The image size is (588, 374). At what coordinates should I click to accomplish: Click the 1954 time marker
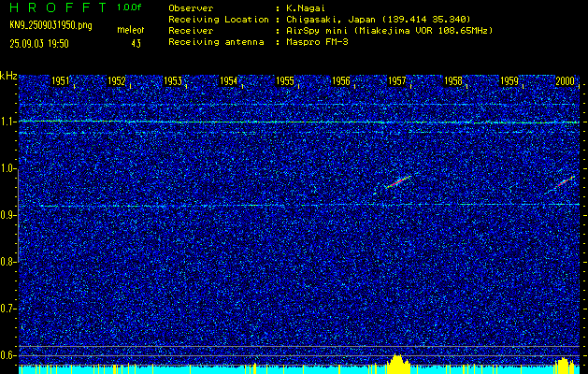coord(228,81)
